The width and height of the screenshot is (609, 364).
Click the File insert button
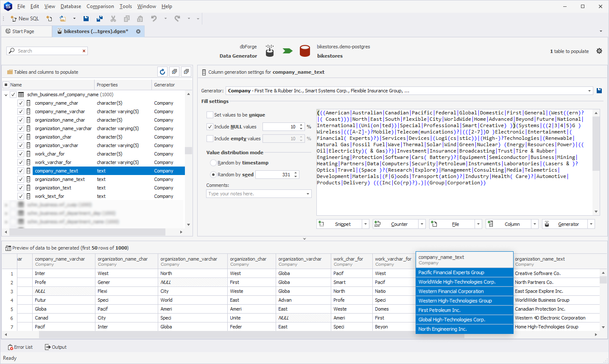pos(452,224)
